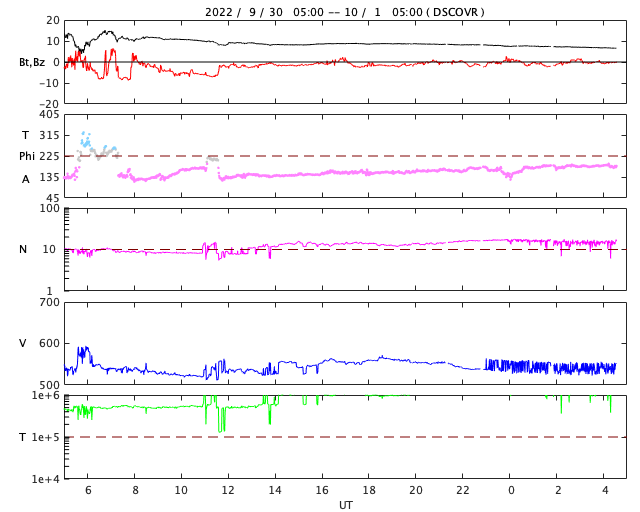
Task: Click the "1e+4" temperature tick value
Action: click(46, 479)
